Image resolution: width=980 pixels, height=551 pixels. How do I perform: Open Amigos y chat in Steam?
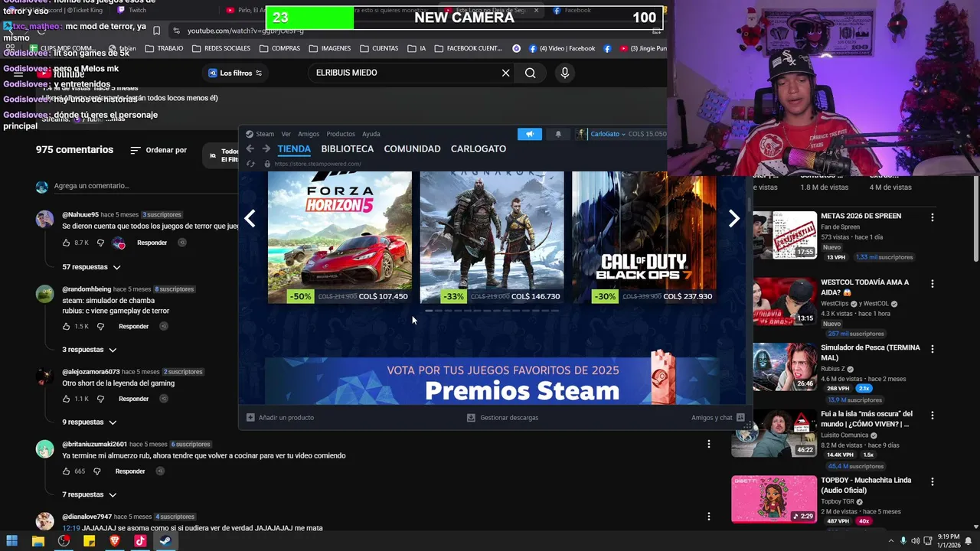tap(717, 418)
